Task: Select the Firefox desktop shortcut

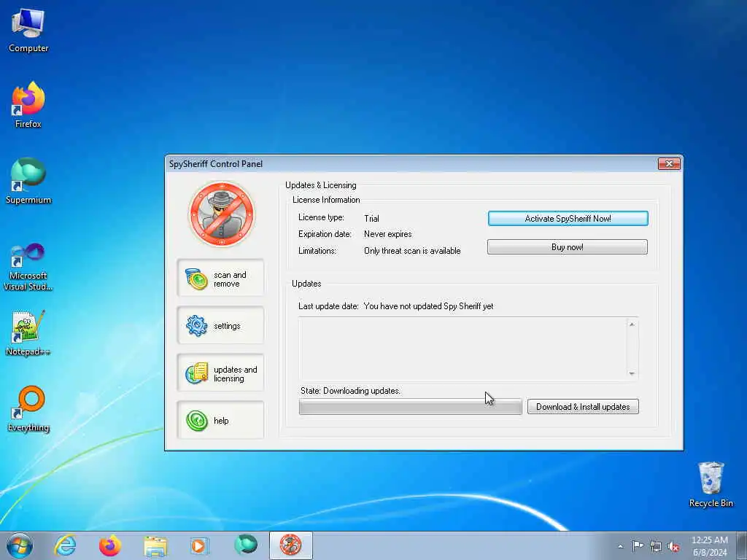Action: pyautogui.click(x=28, y=105)
